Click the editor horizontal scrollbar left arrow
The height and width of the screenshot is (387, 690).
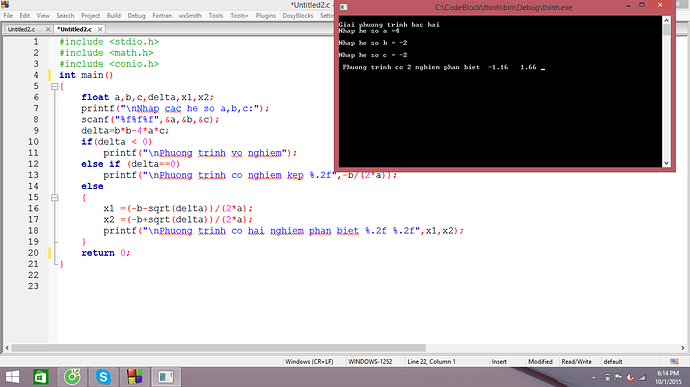[x=7, y=348]
